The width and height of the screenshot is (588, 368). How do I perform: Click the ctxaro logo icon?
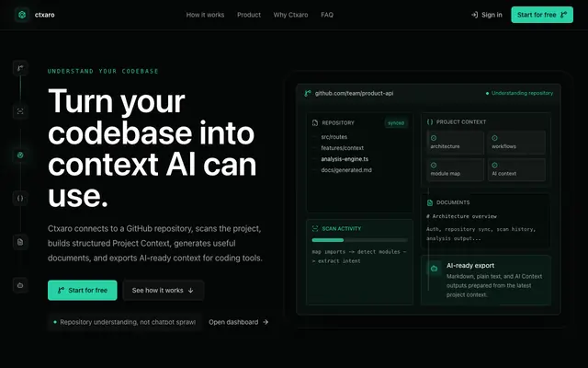[22, 15]
